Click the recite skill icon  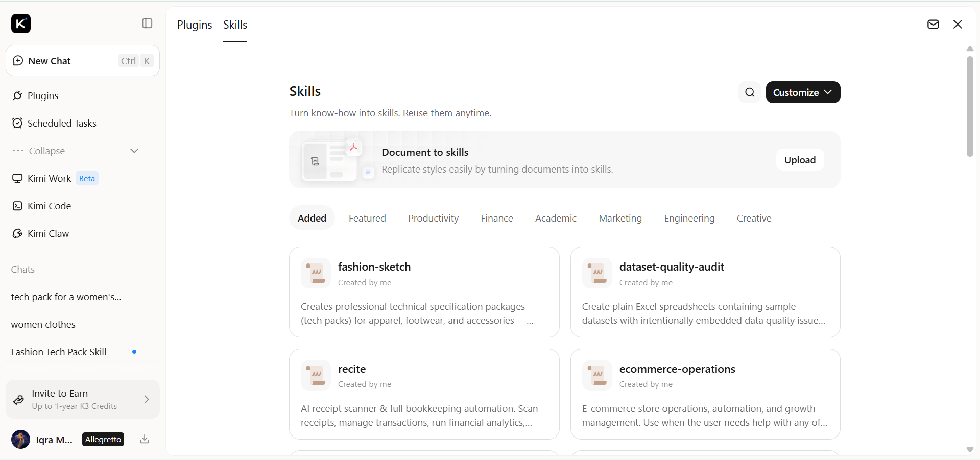coord(316,375)
